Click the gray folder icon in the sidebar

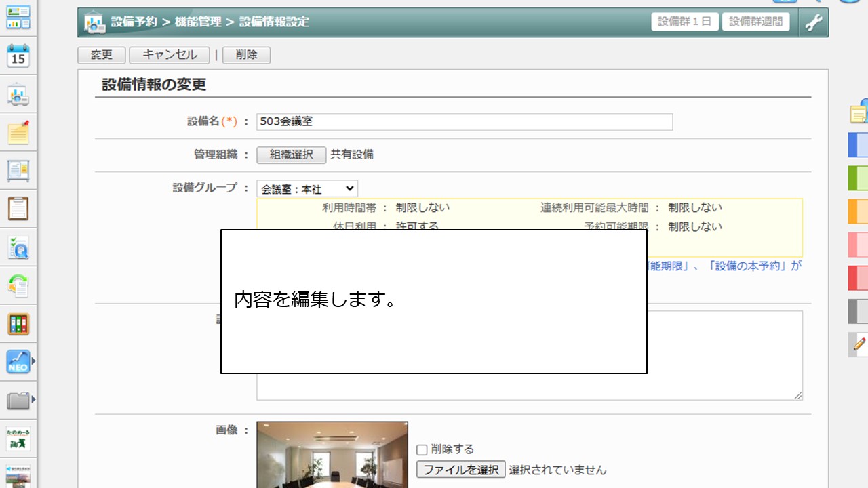click(18, 401)
